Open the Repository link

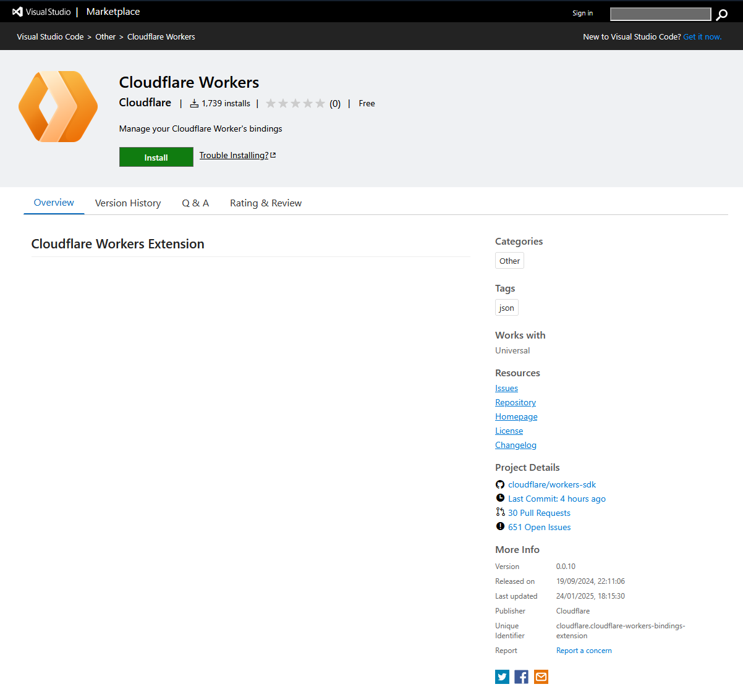pyautogui.click(x=516, y=402)
